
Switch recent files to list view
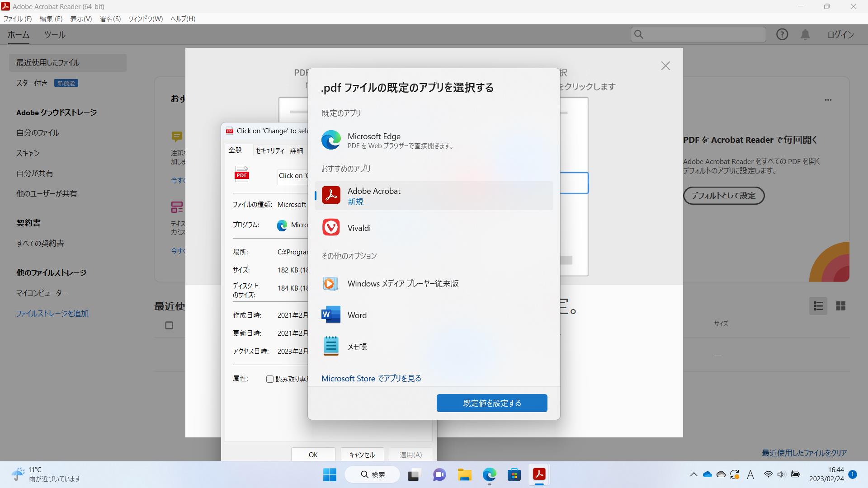[x=818, y=306]
